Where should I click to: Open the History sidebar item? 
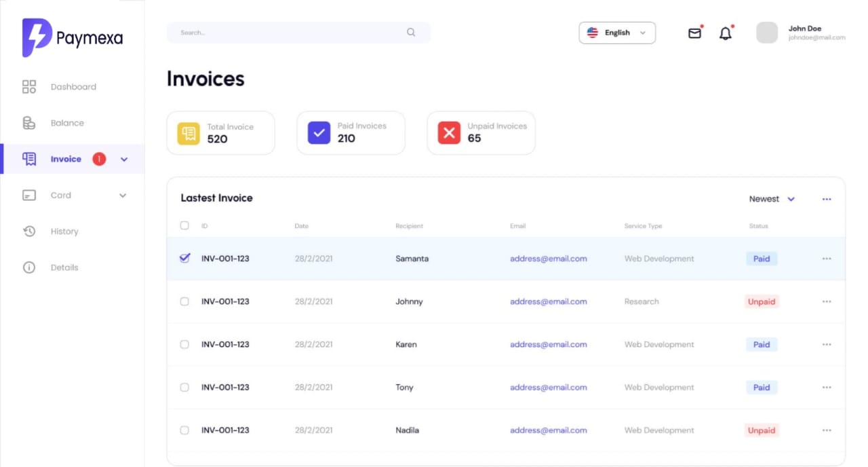click(64, 231)
